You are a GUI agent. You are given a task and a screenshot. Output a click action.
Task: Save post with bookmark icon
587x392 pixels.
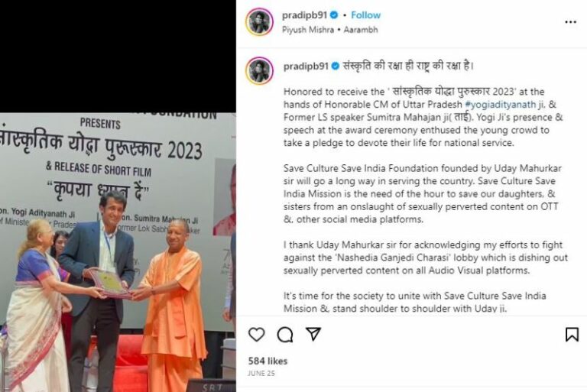point(572,335)
